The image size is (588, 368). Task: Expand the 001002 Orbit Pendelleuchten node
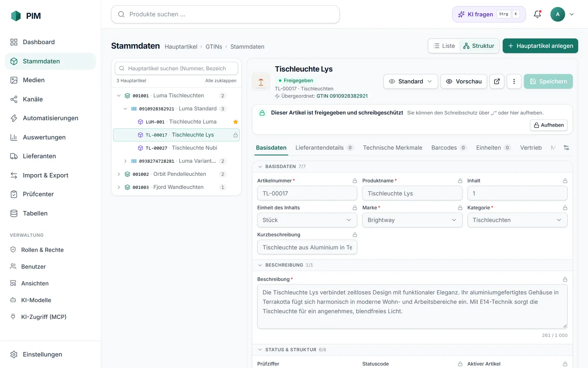[x=119, y=174]
